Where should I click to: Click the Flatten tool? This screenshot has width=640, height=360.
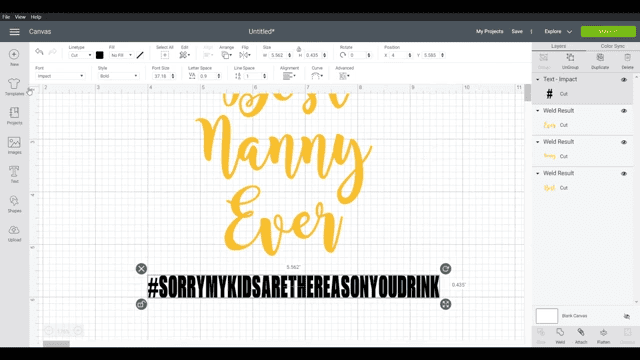[x=603, y=332]
